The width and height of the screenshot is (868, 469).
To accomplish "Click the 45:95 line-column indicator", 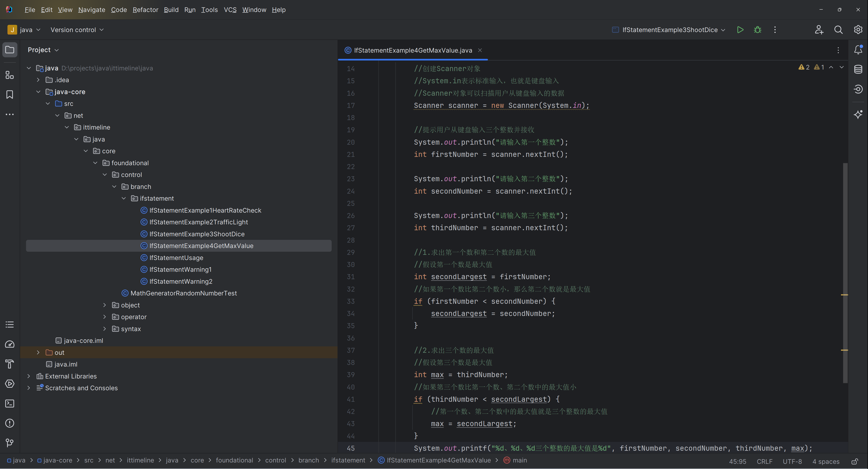I will coord(737,461).
